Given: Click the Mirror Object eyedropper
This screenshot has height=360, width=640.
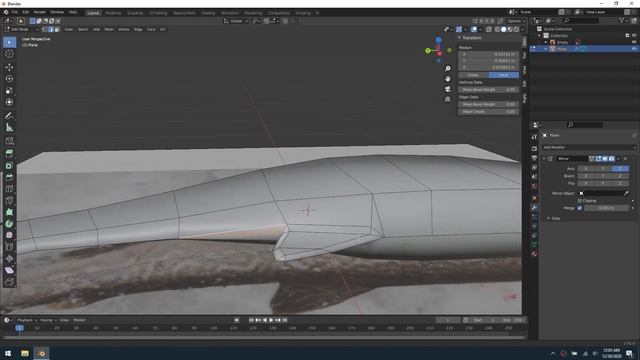Looking at the screenshot, I should coord(626,193).
